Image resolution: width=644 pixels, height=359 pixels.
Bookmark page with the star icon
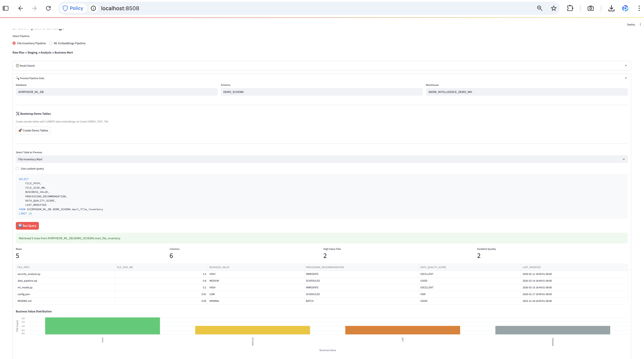click(x=554, y=8)
